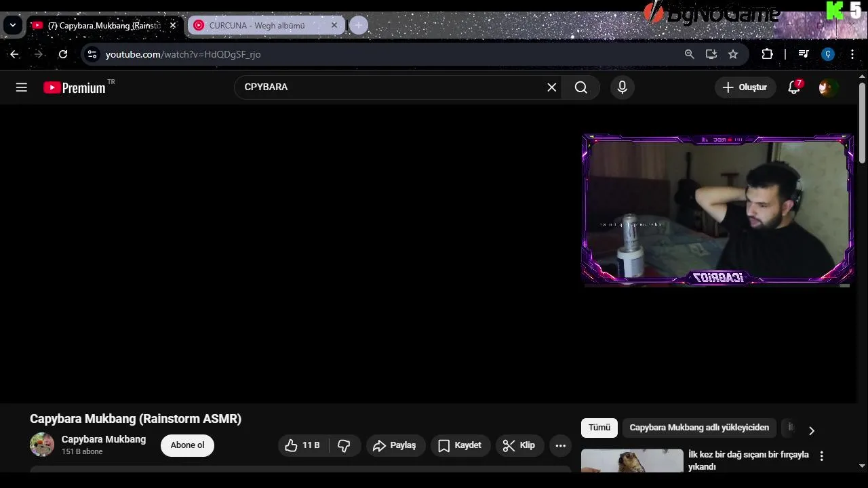868x488 pixels.
Task: Open Capybara Mukbang channel avatar
Action: pos(42,445)
